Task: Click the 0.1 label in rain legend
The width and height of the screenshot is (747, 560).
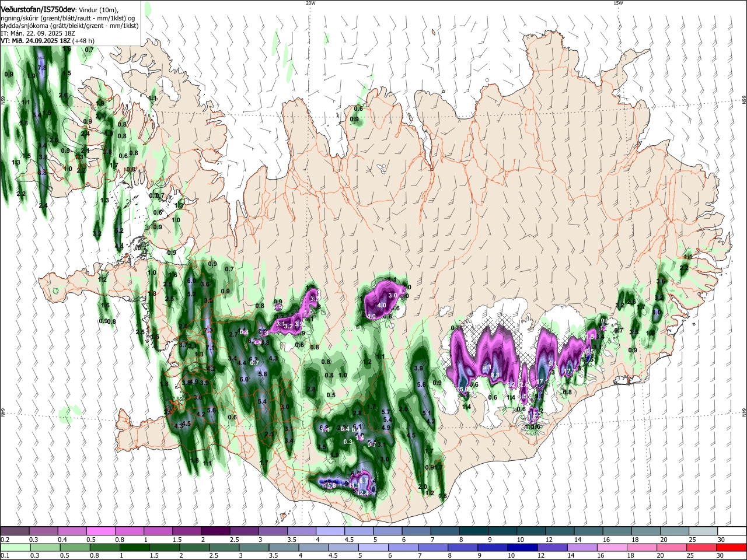Action: (x=5, y=556)
